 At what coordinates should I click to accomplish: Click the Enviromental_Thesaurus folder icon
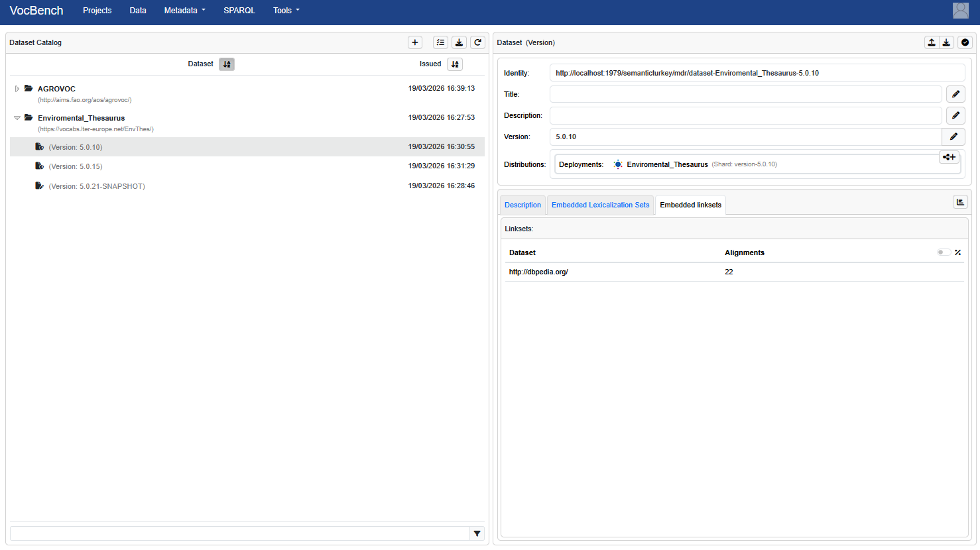tap(29, 117)
